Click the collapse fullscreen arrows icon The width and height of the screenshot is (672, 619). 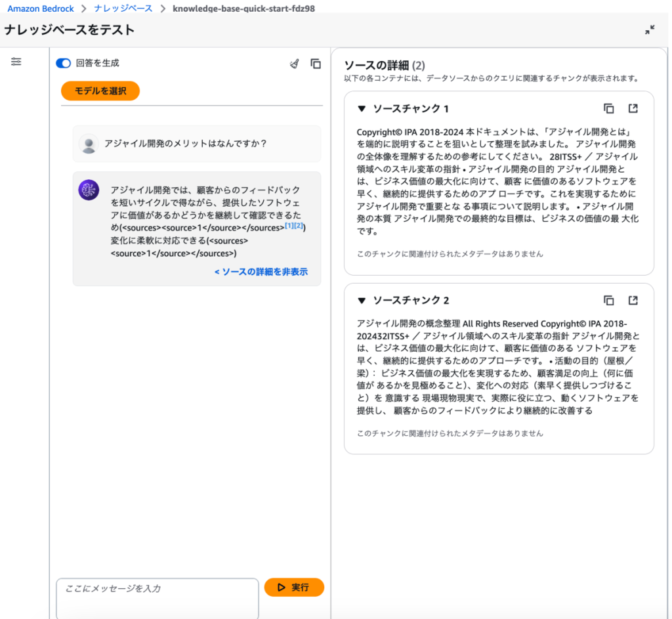coord(649,30)
